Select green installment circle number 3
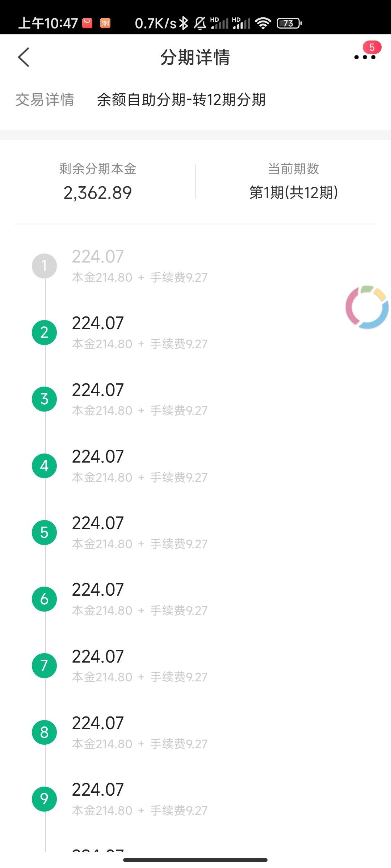 (x=45, y=399)
